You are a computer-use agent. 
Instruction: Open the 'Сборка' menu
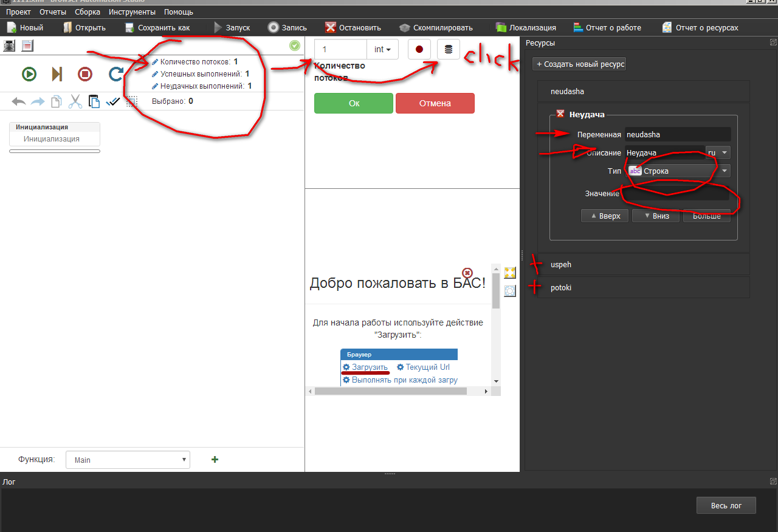coord(88,12)
